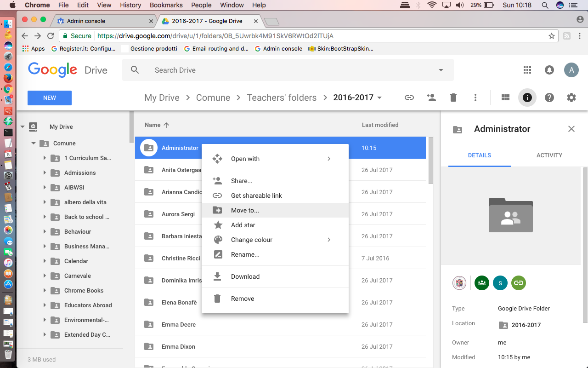Select Move to... in context menu

point(275,210)
